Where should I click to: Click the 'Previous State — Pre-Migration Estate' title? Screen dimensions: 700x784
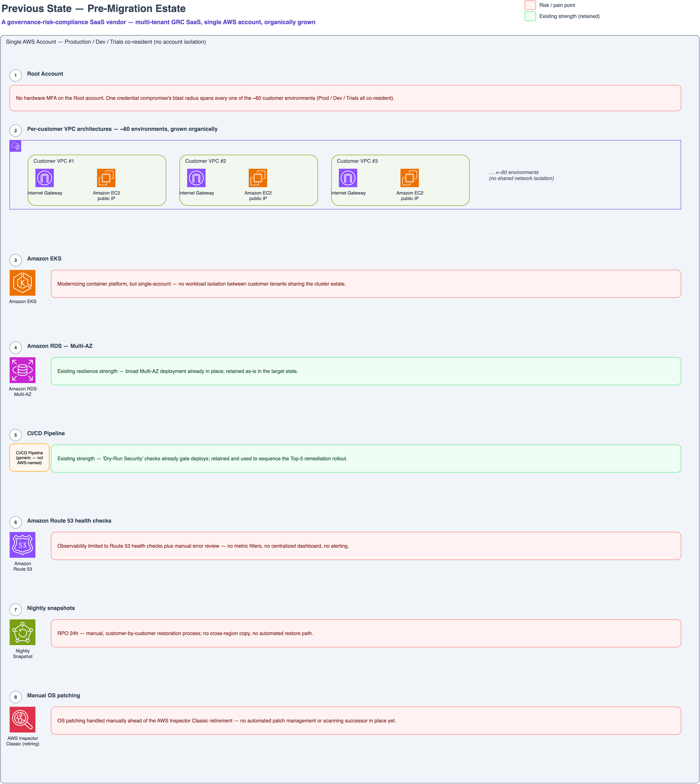click(94, 9)
